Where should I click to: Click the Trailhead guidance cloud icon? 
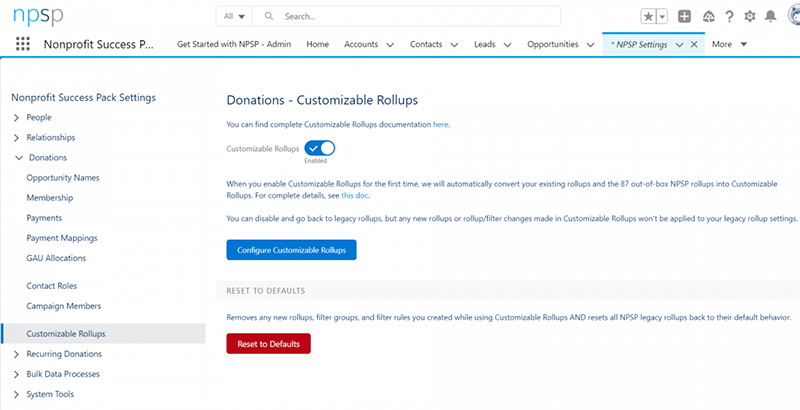point(708,16)
